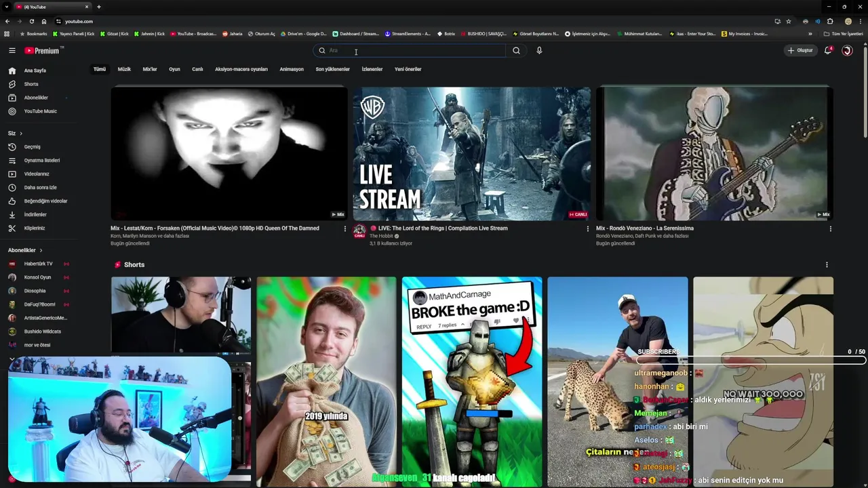Reload the page with refresh icon
This screenshot has width=868, height=488.
click(31, 21)
